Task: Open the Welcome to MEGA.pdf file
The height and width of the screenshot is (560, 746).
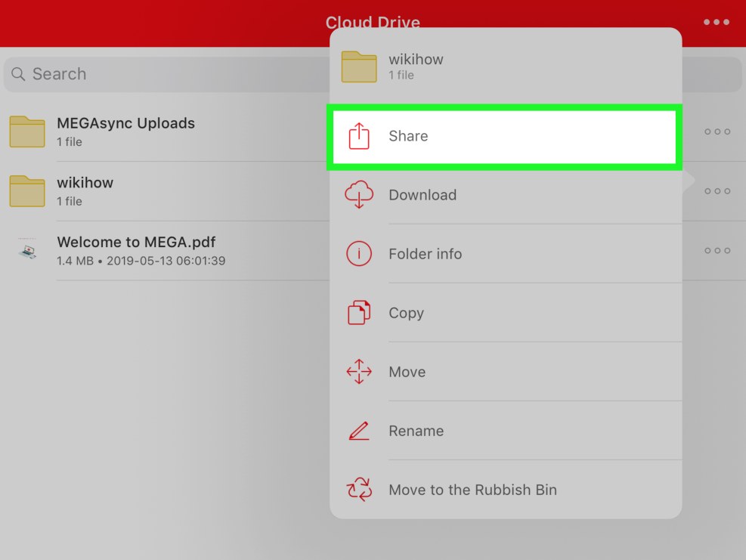Action: point(136,250)
